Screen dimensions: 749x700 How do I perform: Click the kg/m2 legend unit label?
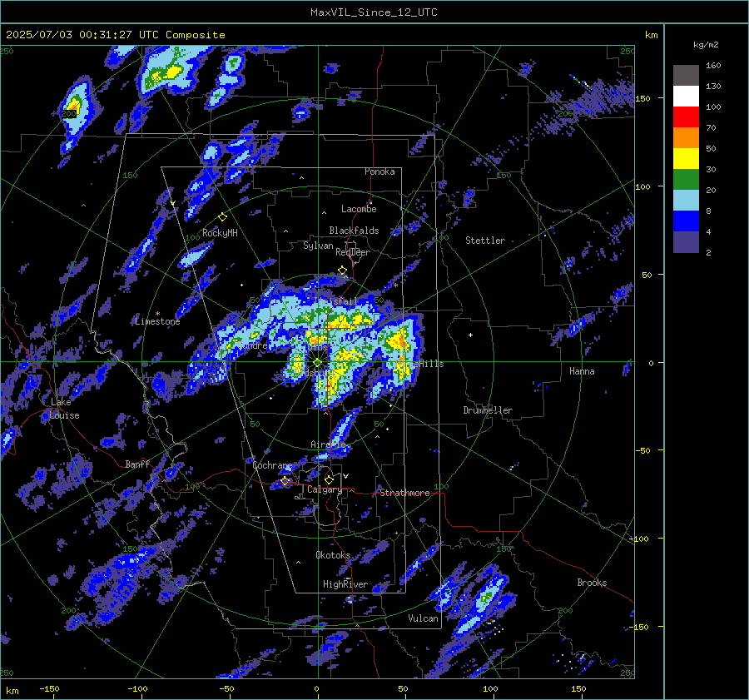click(x=706, y=45)
